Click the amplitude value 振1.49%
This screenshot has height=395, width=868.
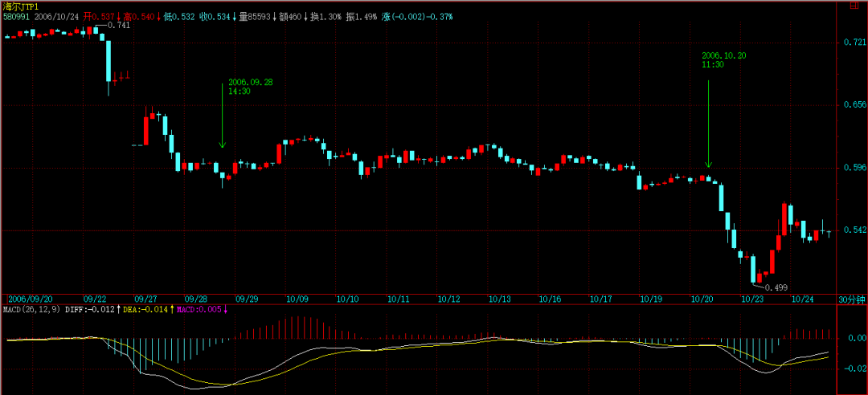tap(362, 17)
